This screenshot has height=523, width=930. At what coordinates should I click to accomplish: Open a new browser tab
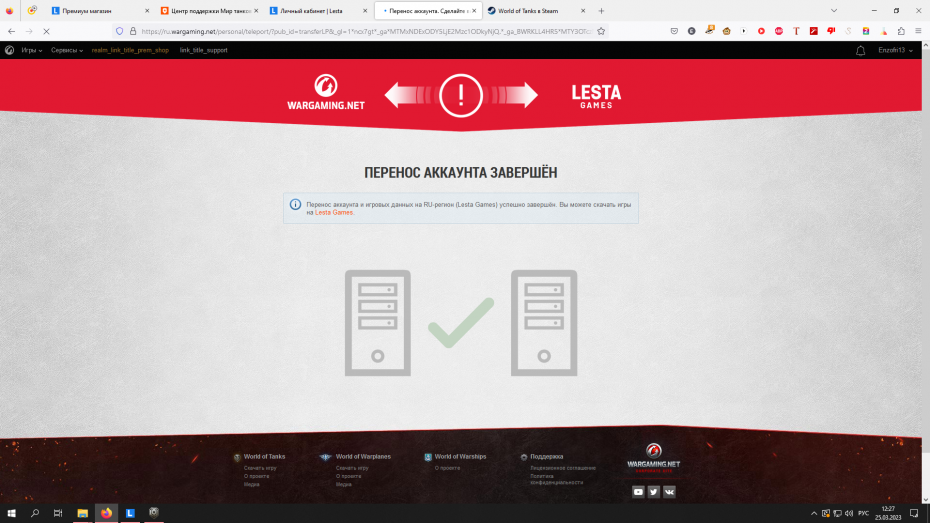coord(601,11)
